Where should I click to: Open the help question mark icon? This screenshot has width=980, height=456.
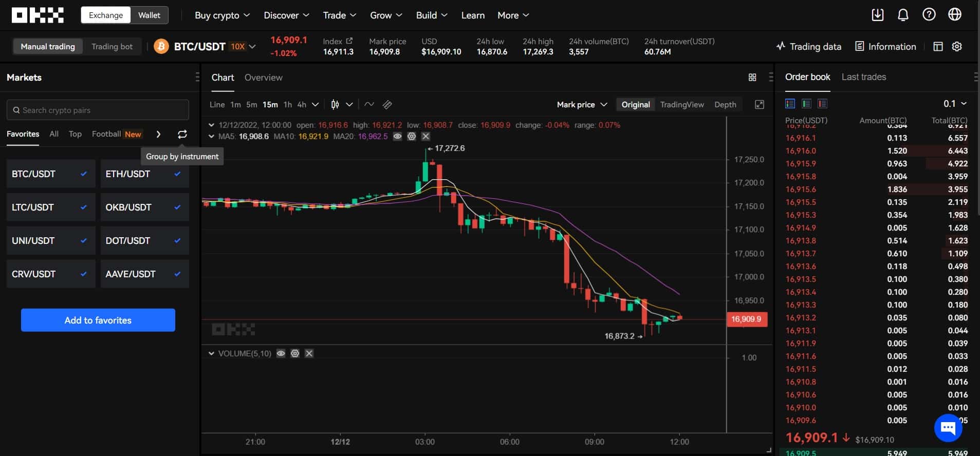point(929,15)
